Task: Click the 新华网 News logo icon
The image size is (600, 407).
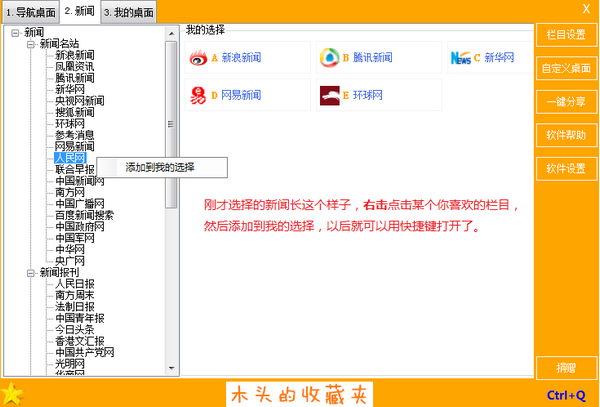Action: [x=461, y=58]
